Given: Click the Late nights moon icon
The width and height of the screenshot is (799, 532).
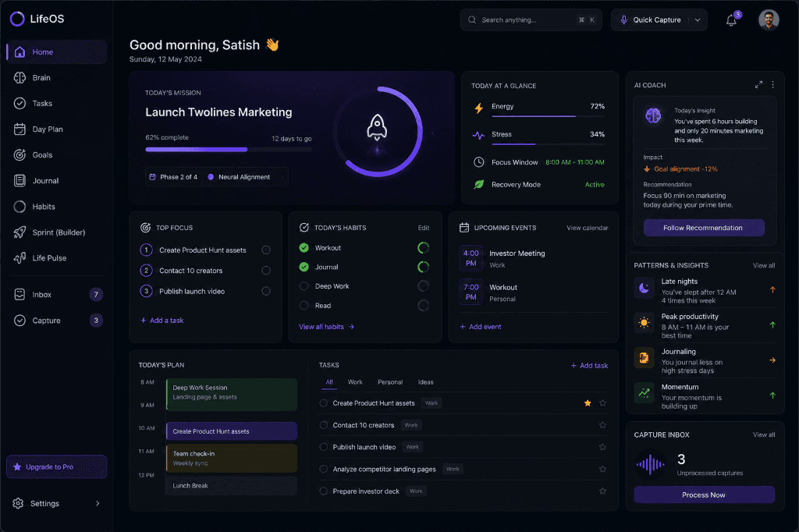Looking at the screenshot, I should point(644,288).
